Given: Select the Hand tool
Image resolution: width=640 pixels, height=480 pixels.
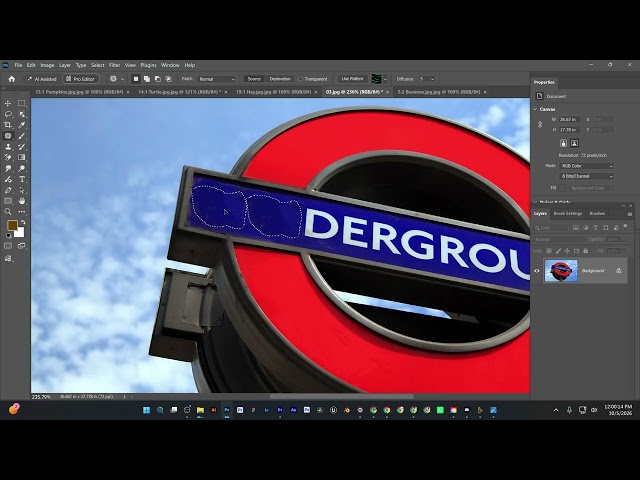Looking at the screenshot, I should (22, 201).
